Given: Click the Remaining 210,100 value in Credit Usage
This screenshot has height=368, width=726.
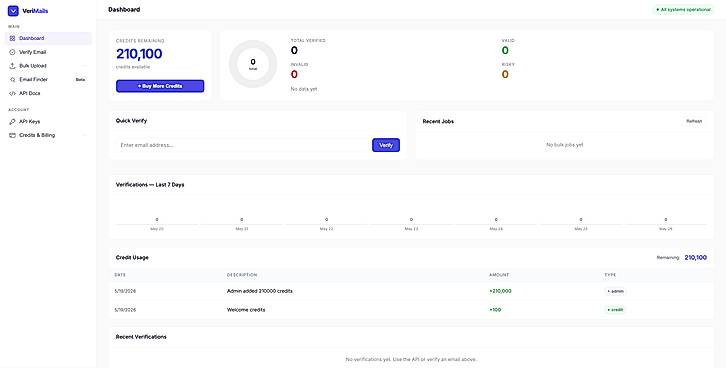Looking at the screenshot, I should tap(695, 257).
